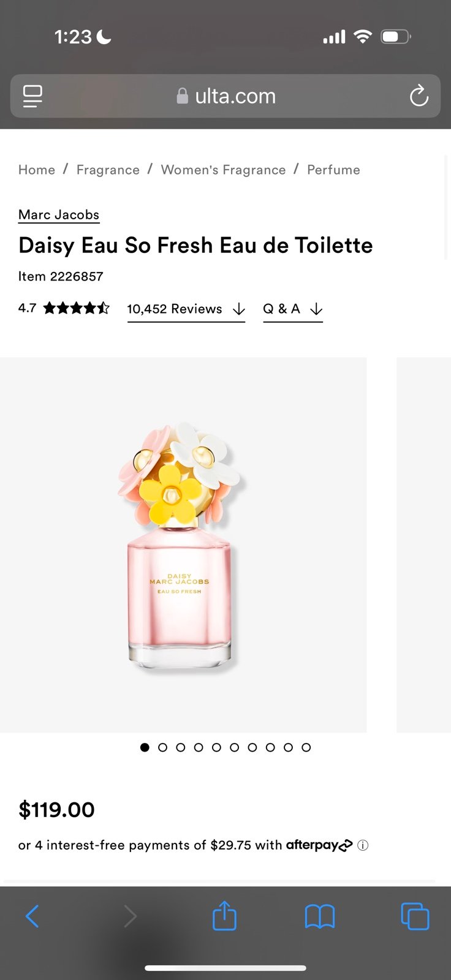Open Safari bookmarks book icon
Image resolution: width=451 pixels, height=980 pixels.
click(320, 916)
